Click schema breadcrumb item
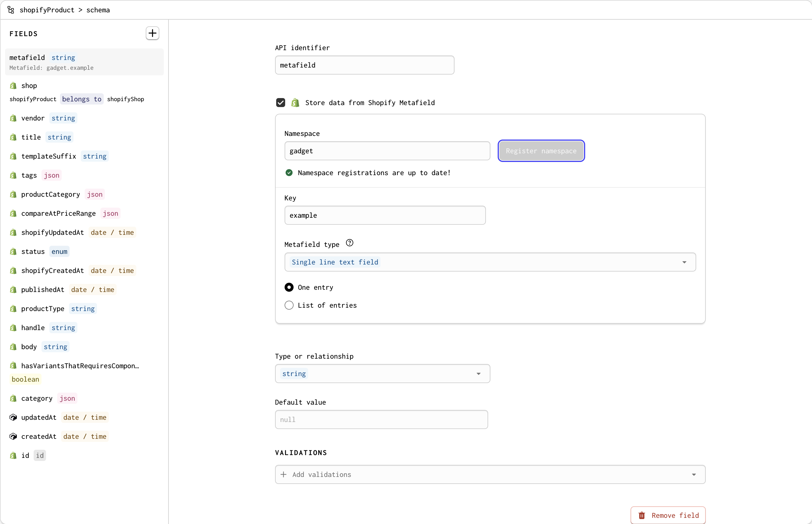812x524 pixels. (x=98, y=10)
